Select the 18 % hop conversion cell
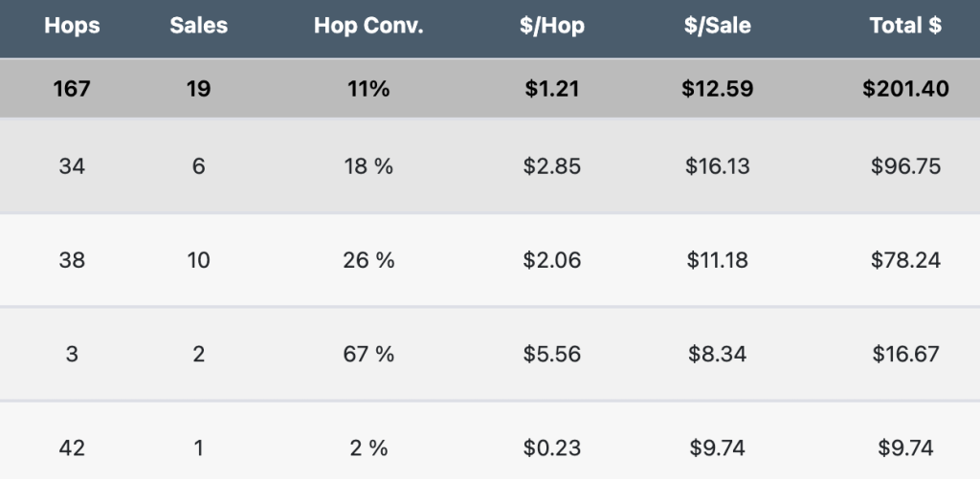The width and height of the screenshot is (980, 479). tap(368, 166)
